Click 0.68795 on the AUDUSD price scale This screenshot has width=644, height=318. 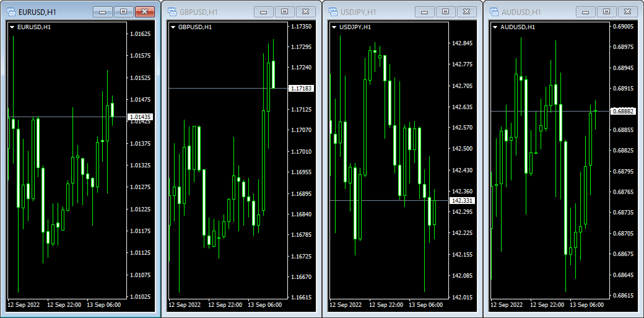tap(623, 171)
